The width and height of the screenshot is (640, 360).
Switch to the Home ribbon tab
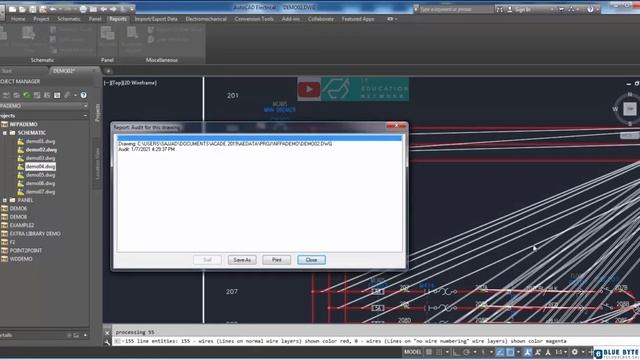tap(18, 19)
